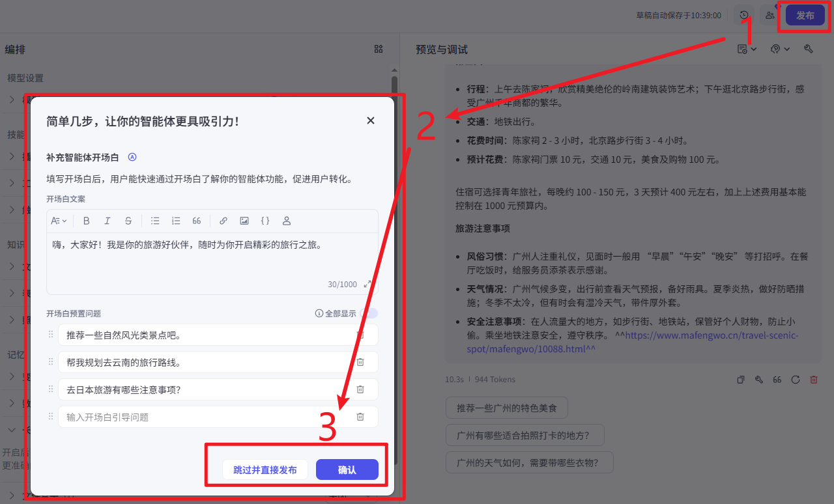
Task: Toggle the 全部显示 switch
Action: [369, 313]
